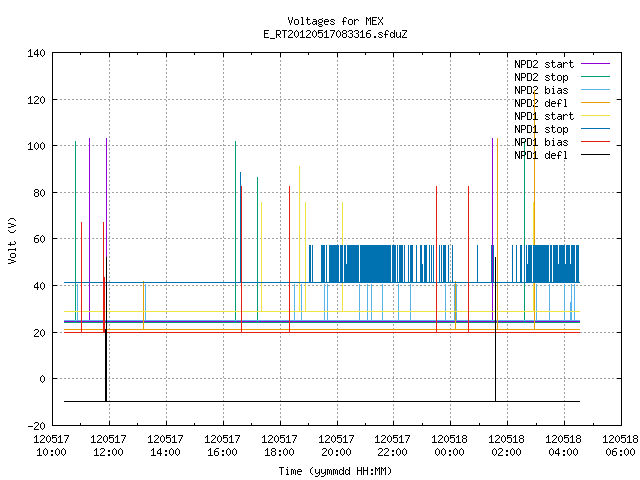Viewport: 640px width, 480px height.
Task: Click the 'NPD2 stop' legend label
Action: coord(541,78)
